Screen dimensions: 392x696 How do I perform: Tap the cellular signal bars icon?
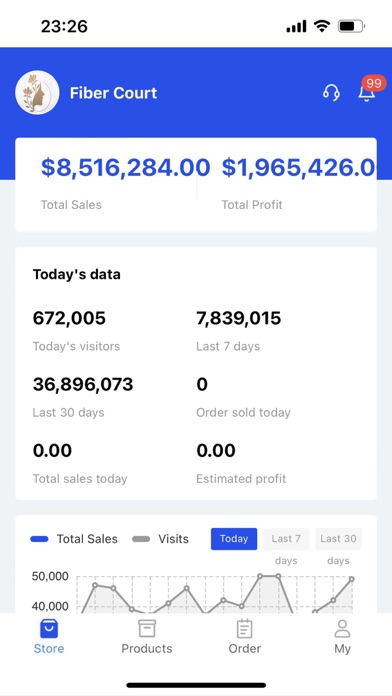pos(296,27)
